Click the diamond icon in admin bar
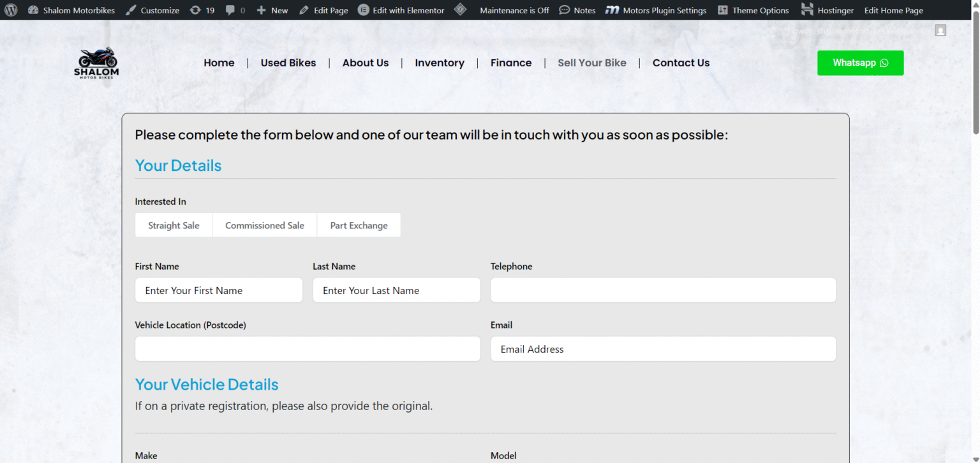Viewport: 980px width, 463px height. pyautogui.click(x=460, y=10)
